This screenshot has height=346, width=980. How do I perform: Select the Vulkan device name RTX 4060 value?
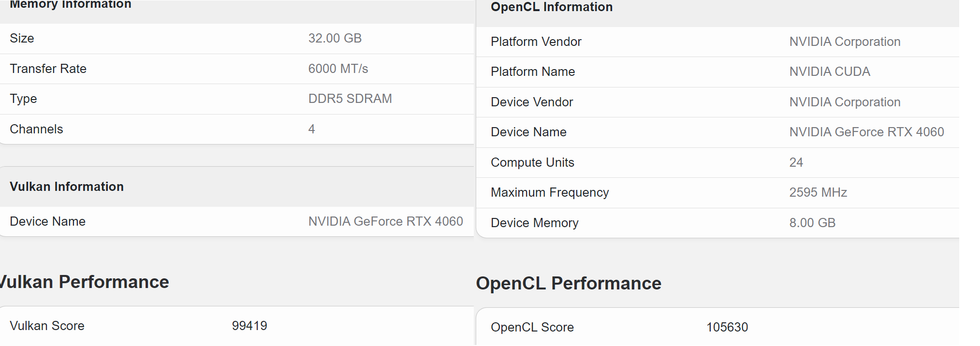[385, 221]
